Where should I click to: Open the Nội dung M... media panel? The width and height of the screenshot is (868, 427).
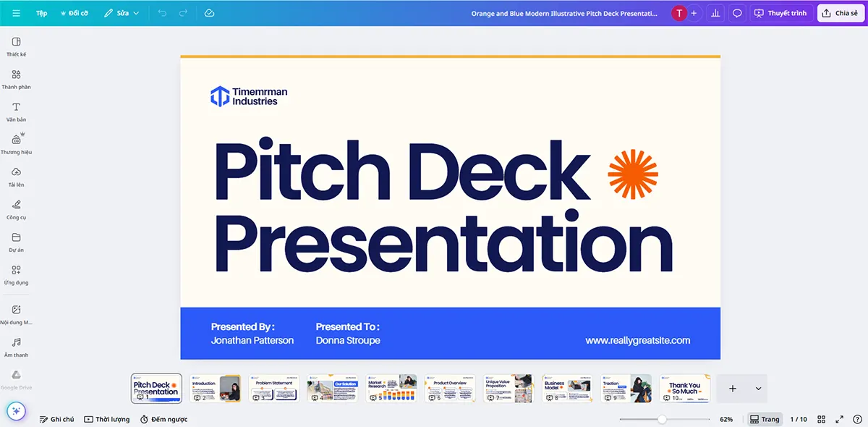click(x=16, y=315)
